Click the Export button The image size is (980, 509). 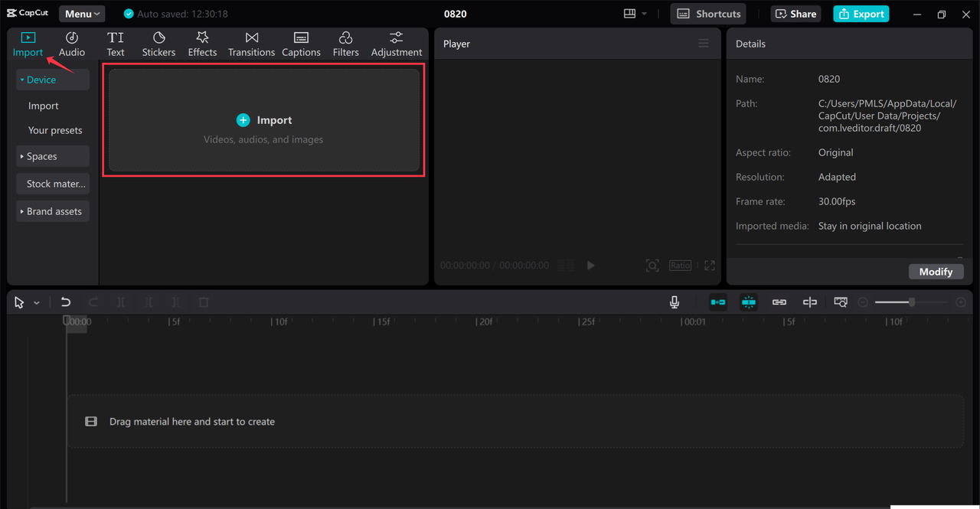861,14
